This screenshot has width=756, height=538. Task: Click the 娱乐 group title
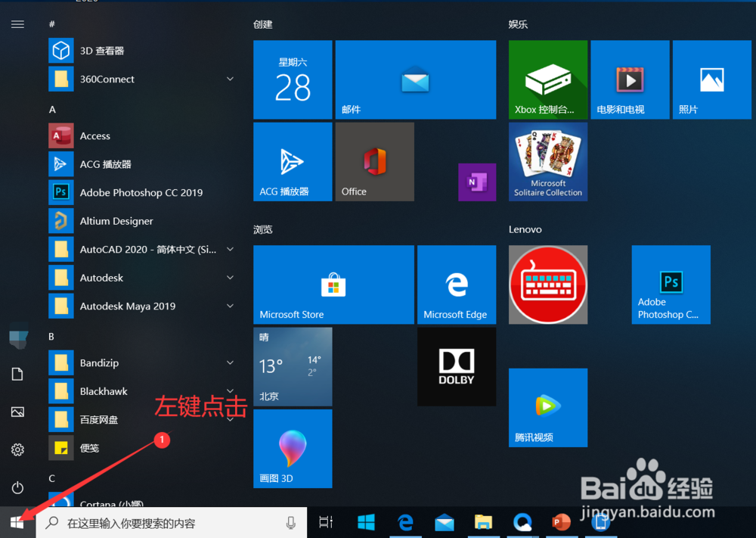point(518,25)
